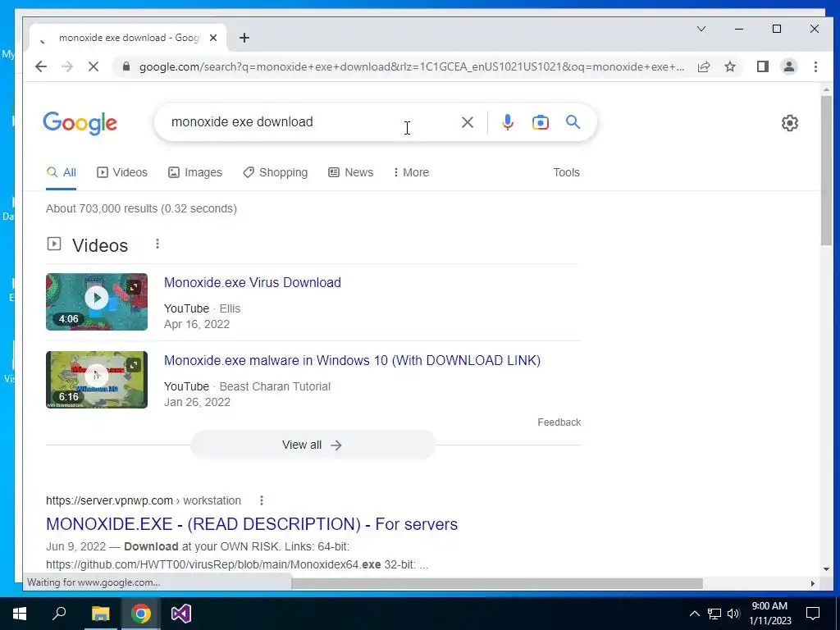The width and height of the screenshot is (840, 630).
Task: Open a new browser tab
Action: (244, 38)
